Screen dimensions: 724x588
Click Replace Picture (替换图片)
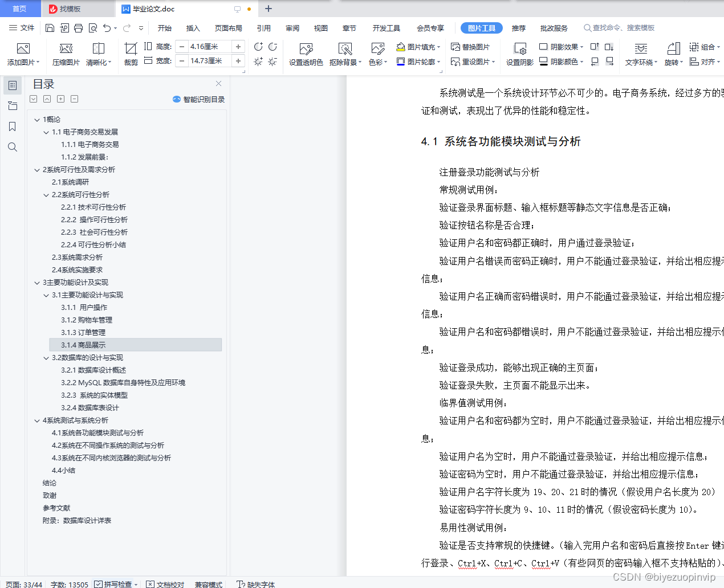pyautogui.click(x=470, y=47)
